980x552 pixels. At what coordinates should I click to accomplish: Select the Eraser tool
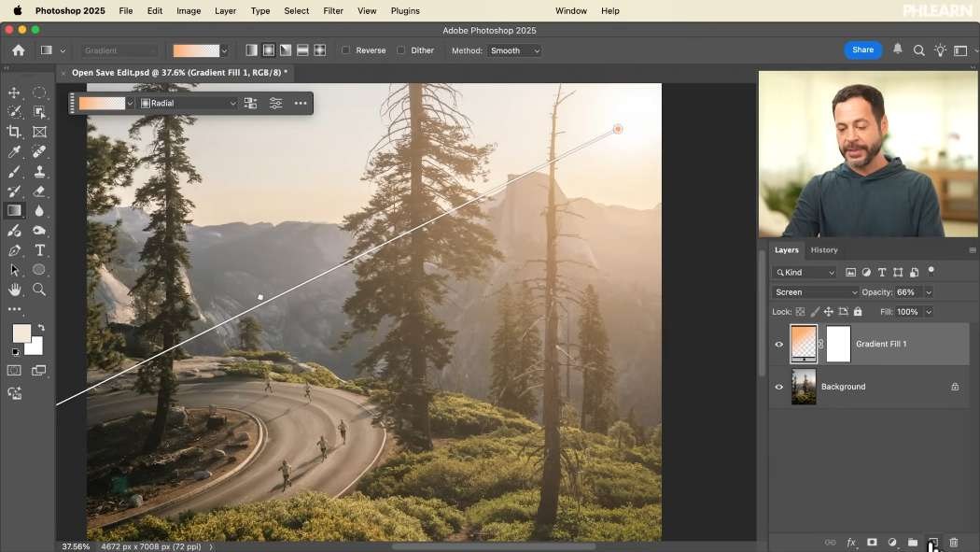39,191
